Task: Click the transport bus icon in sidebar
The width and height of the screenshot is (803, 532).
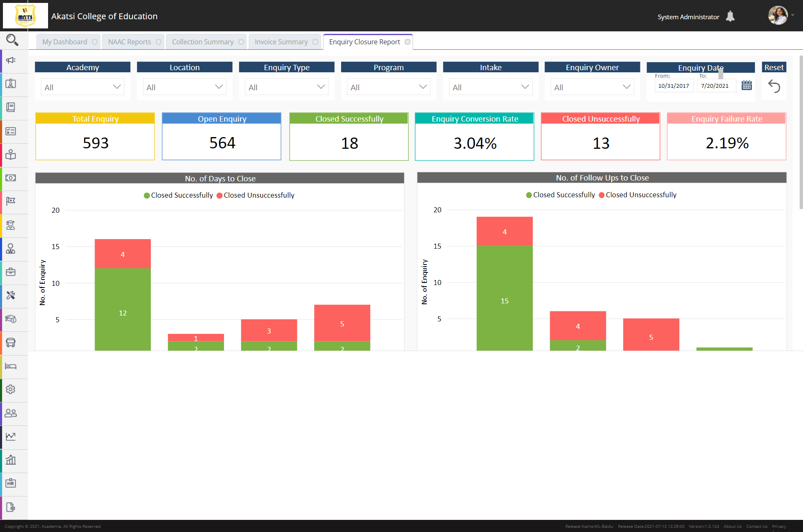Action: pos(11,343)
